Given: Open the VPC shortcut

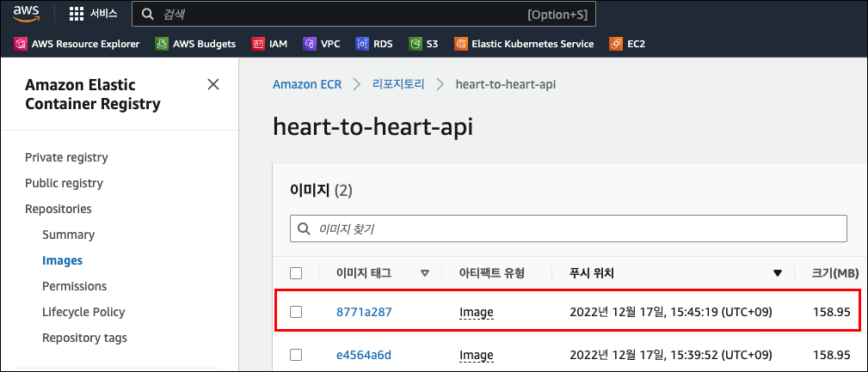Looking at the screenshot, I should coord(322,44).
